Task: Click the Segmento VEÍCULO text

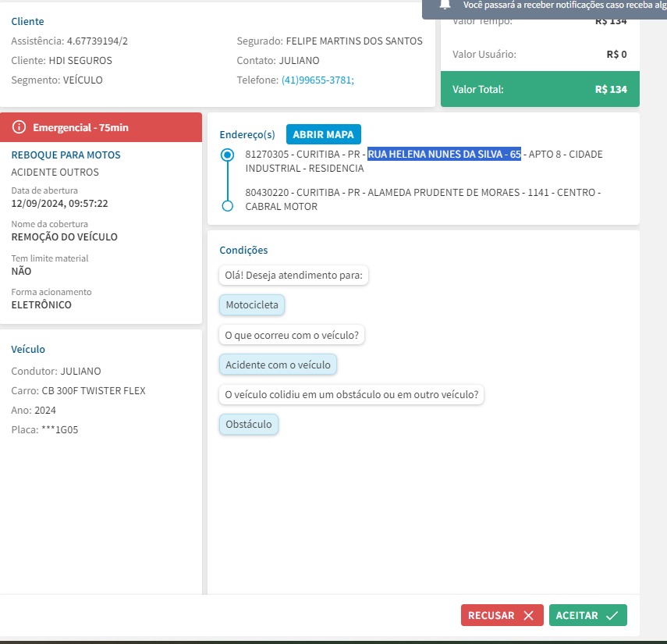Action: pyautogui.click(x=57, y=80)
